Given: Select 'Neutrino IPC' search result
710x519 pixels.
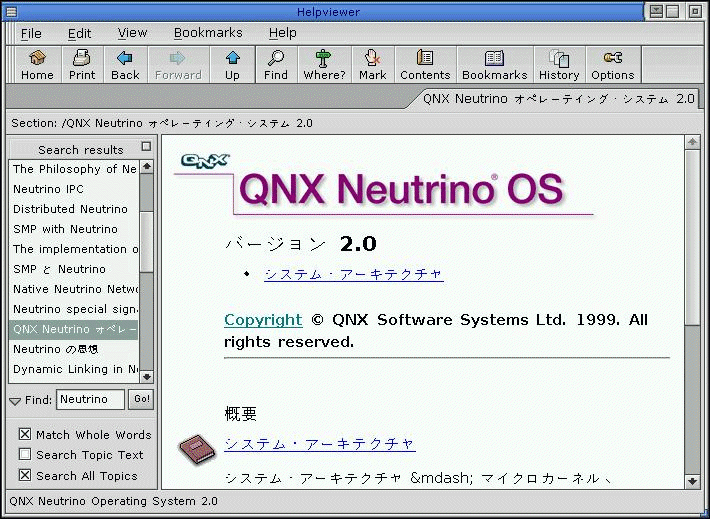Looking at the screenshot, I should (x=74, y=189).
